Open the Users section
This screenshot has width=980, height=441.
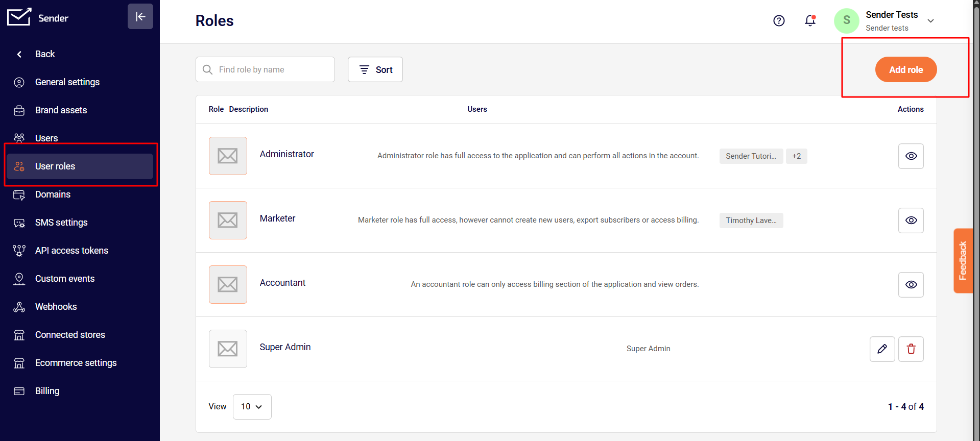tap(80, 138)
